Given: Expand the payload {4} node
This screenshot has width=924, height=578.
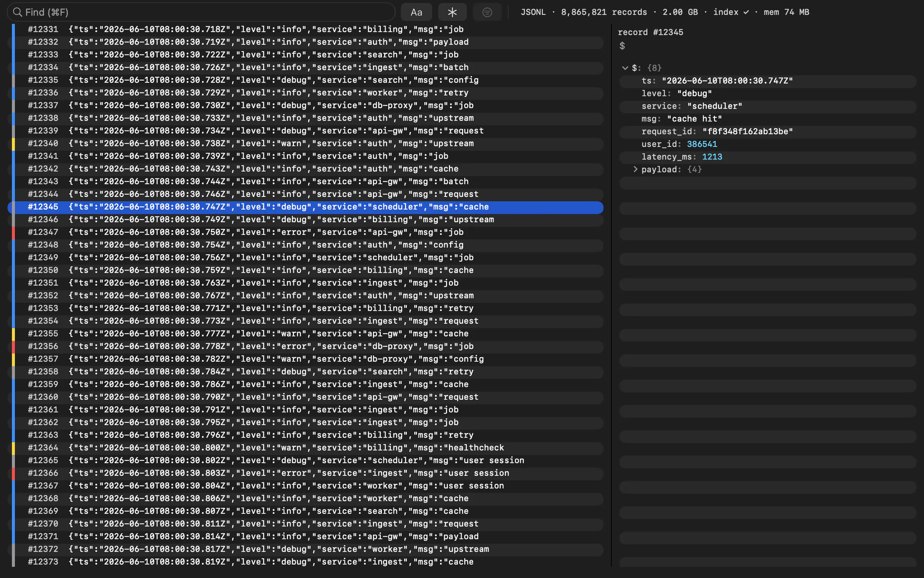Looking at the screenshot, I should click(635, 169).
